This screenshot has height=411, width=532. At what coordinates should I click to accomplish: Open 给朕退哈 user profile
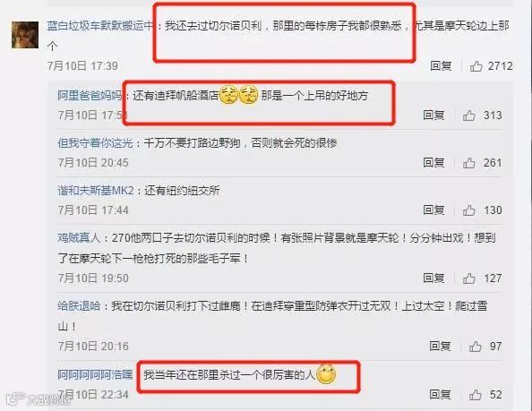click(x=79, y=306)
